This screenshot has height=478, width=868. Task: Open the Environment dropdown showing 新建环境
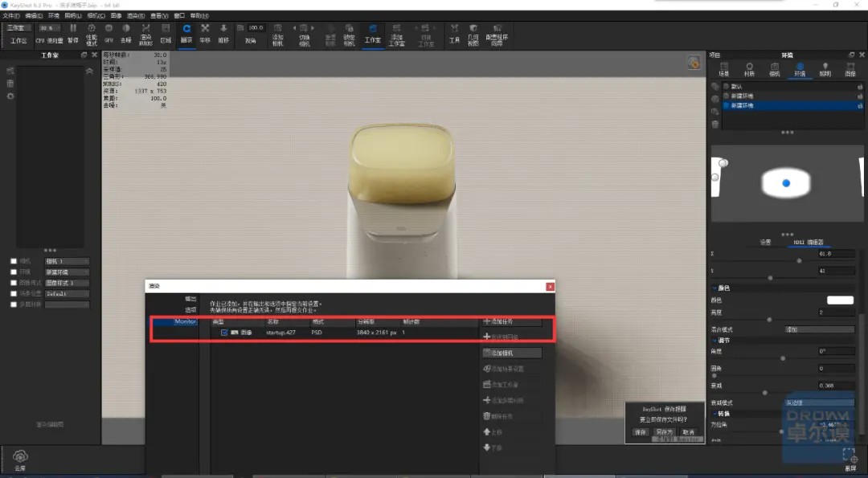tap(67, 272)
